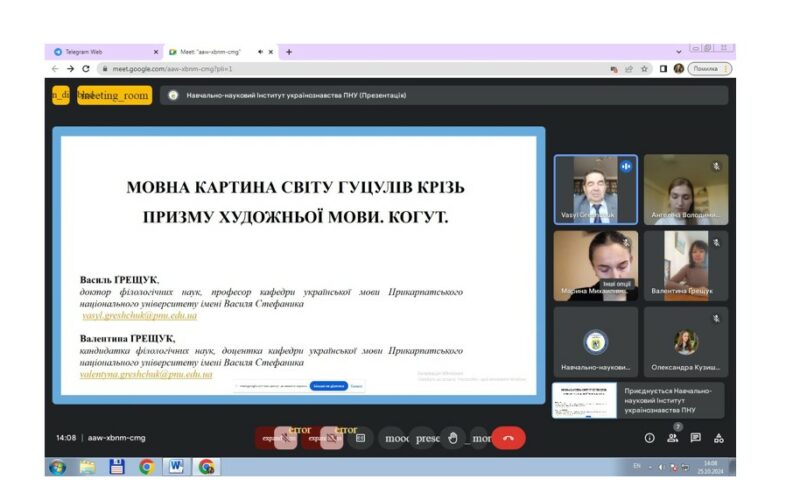
Task: Expand the tab search chevron
Action: point(679,51)
